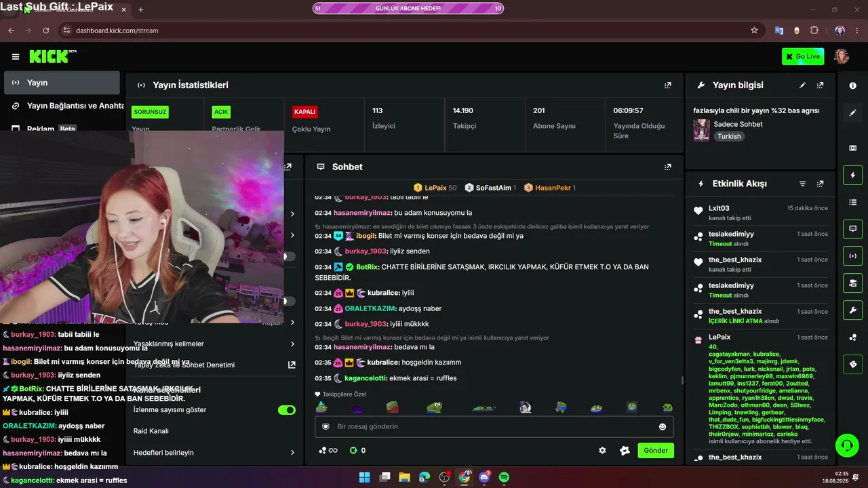Toggle the broadcast signal rail icon
This screenshot has height=488, width=868.
(x=853, y=256)
